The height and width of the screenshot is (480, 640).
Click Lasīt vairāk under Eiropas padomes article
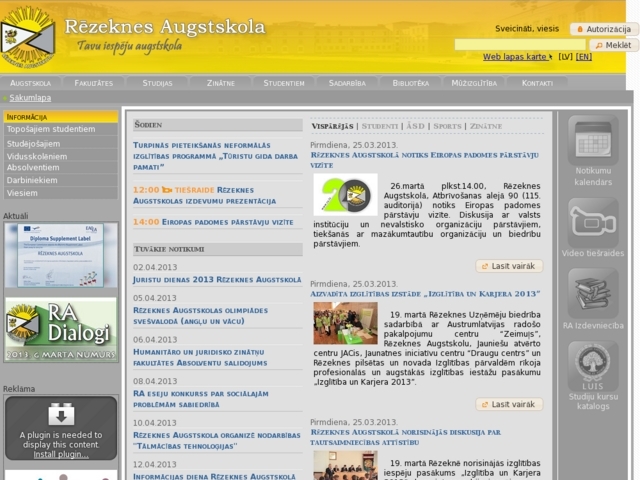click(x=509, y=266)
